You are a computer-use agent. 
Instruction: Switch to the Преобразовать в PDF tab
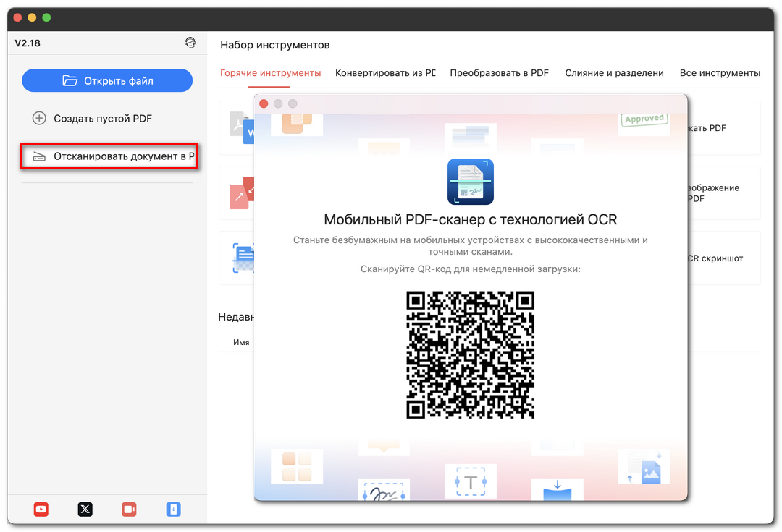click(x=499, y=73)
